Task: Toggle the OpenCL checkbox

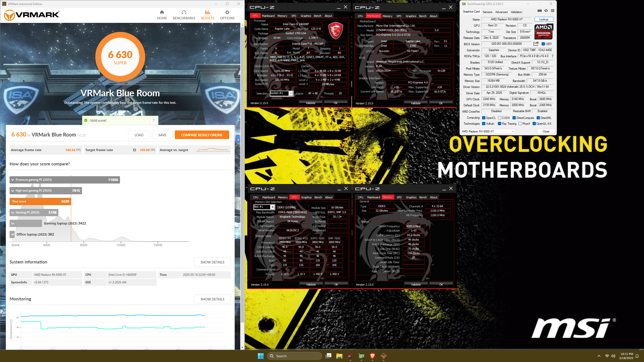Action: coord(484,118)
